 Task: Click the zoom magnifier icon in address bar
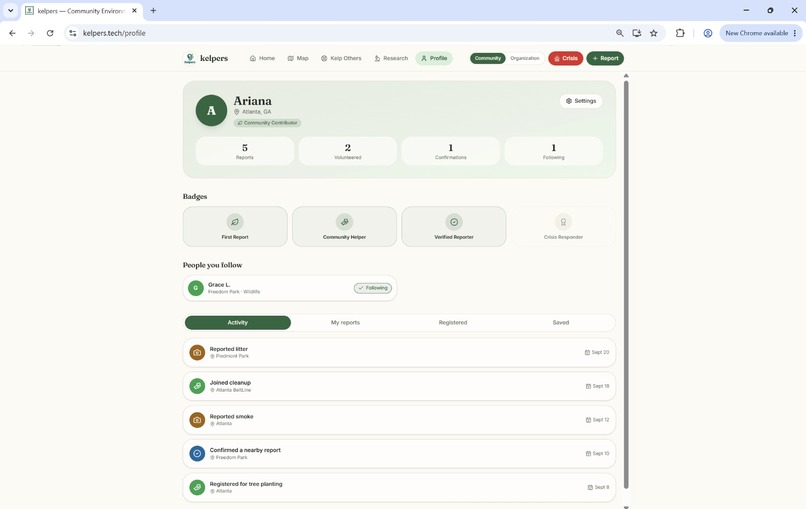[x=620, y=33]
